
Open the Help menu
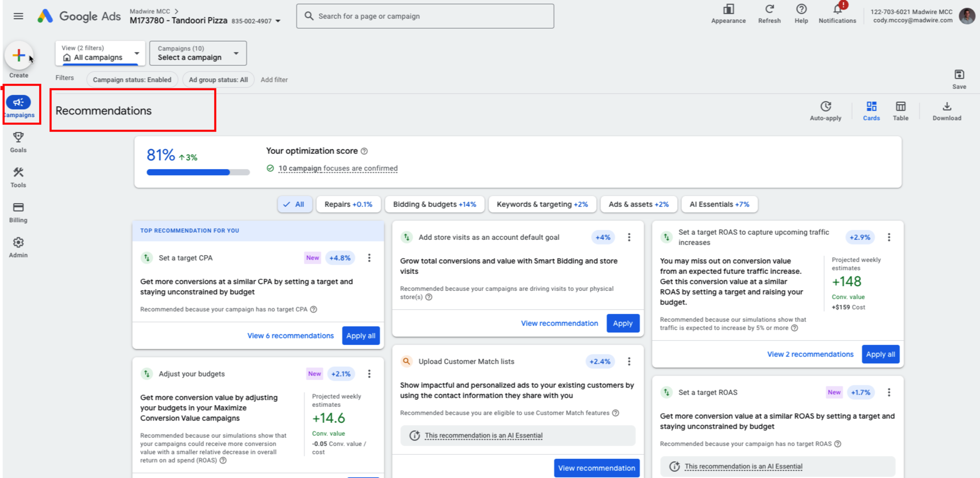[x=801, y=14]
